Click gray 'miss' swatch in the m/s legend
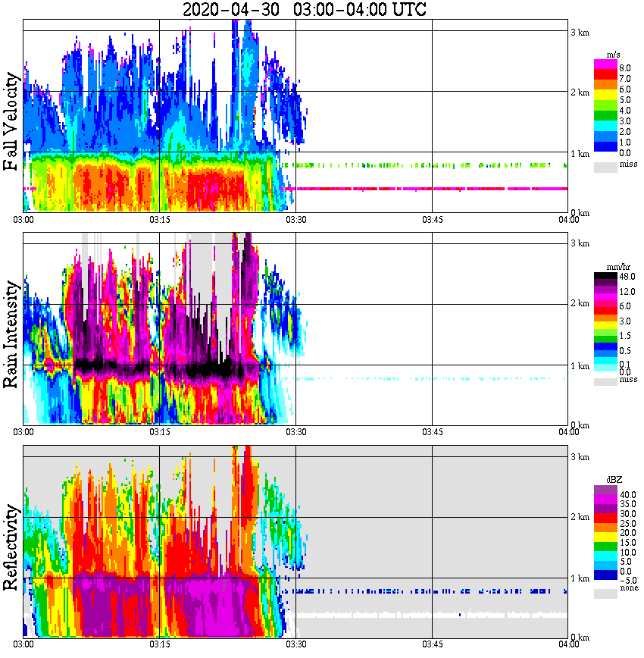 click(x=605, y=167)
